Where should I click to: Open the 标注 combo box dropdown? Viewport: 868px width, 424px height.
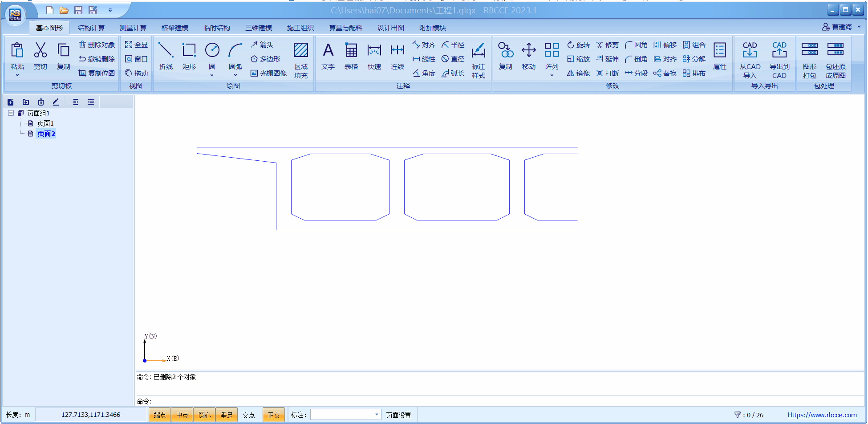click(x=377, y=415)
